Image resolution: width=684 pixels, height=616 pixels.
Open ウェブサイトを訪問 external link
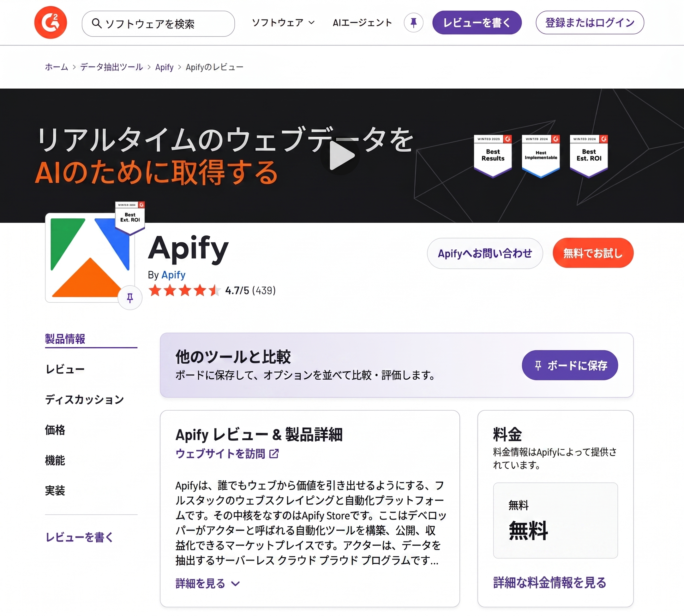[x=227, y=453]
